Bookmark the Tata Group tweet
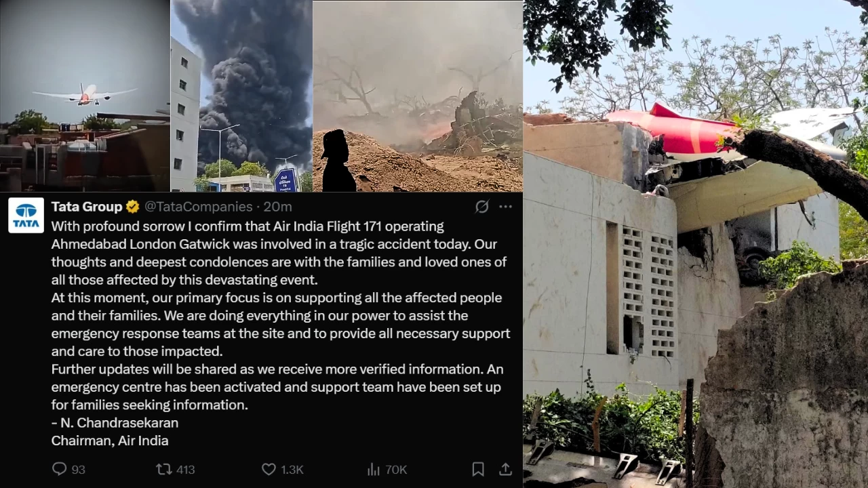The height and width of the screenshot is (488, 868). (x=478, y=469)
